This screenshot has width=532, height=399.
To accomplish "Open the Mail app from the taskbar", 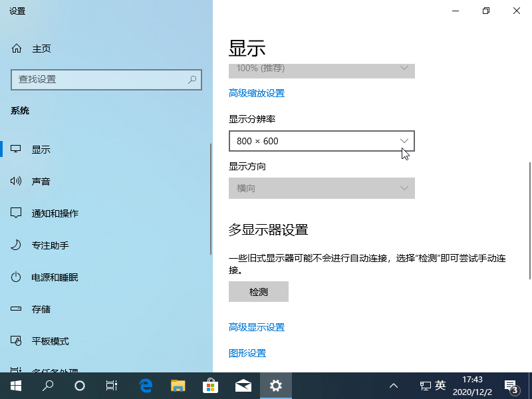I will pyautogui.click(x=243, y=385).
